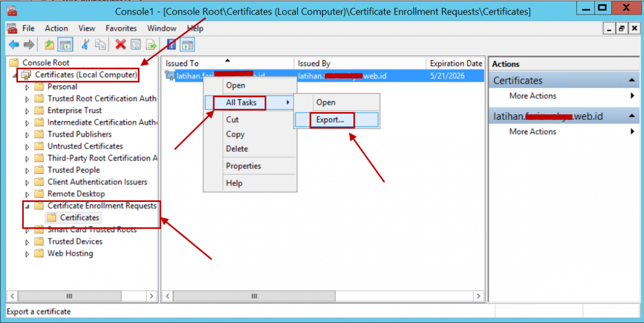Click the Export List toolbar icon

tap(151, 45)
